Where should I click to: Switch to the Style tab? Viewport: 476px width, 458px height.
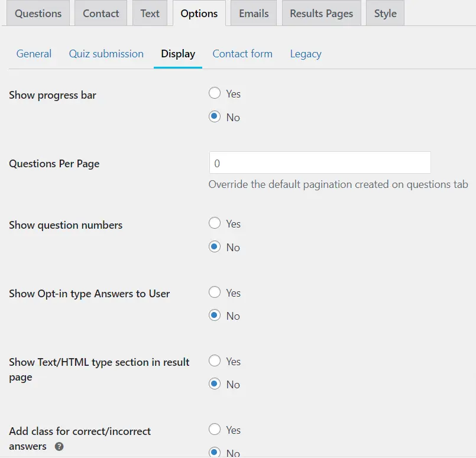(385, 14)
